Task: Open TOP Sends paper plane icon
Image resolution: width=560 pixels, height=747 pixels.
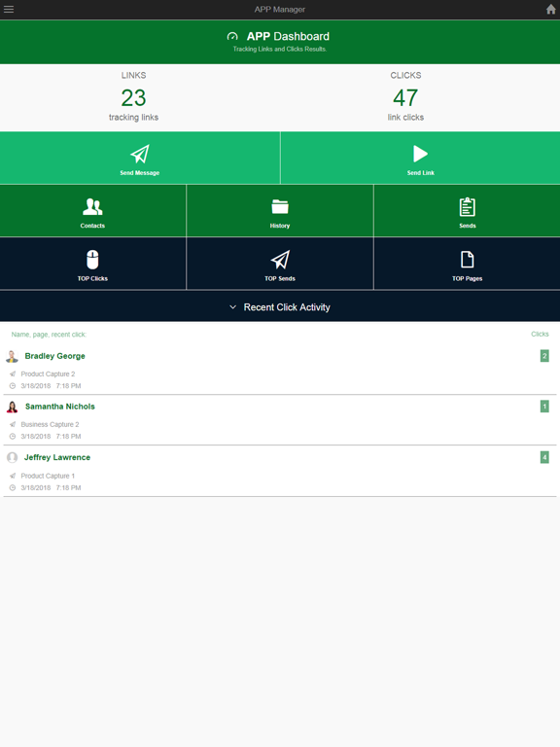Action: [280, 260]
